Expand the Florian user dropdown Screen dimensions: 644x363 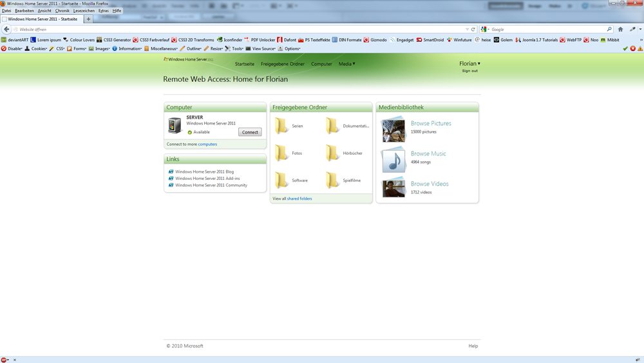469,63
